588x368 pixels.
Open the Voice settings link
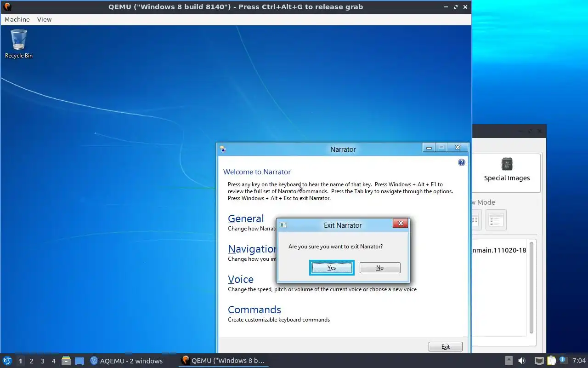pos(241,279)
